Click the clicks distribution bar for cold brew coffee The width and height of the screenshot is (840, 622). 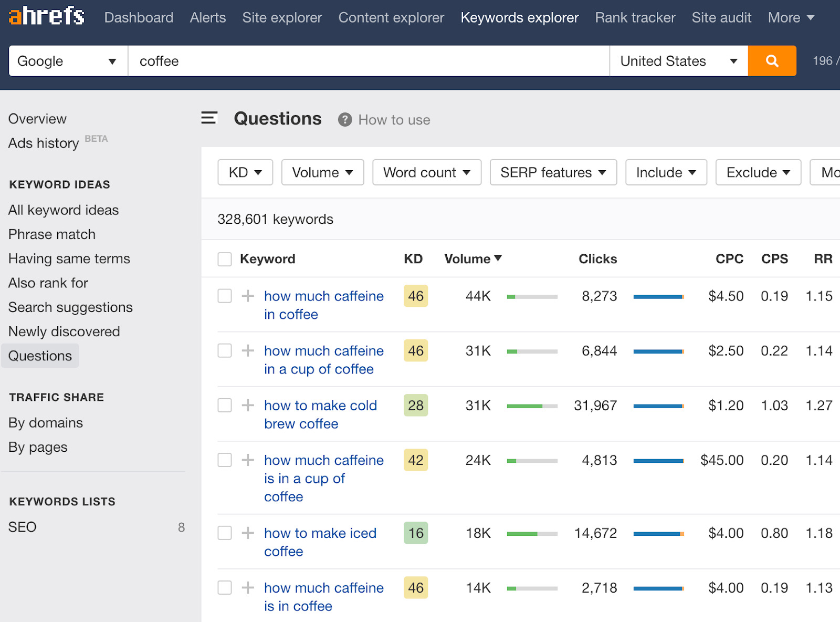(659, 405)
